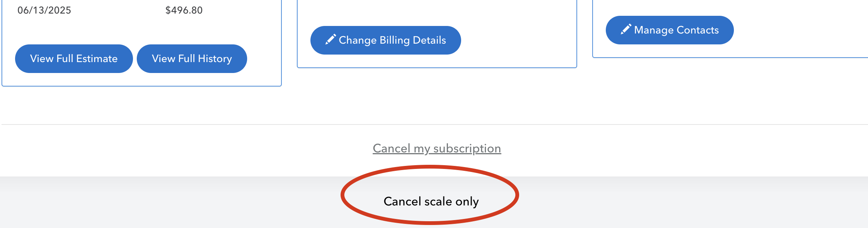Click the red-circled Cancel scale only text
Image resolution: width=868 pixels, height=228 pixels.
(431, 201)
